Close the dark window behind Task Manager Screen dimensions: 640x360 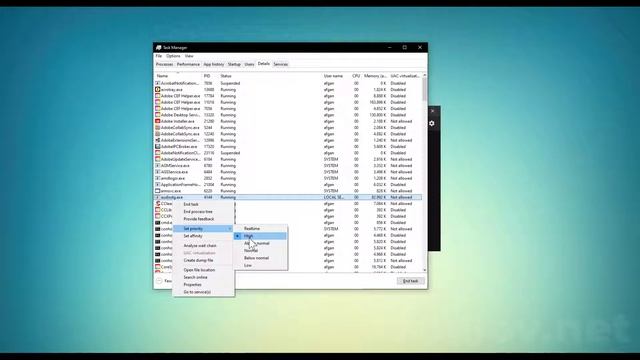tap(433, 111)
